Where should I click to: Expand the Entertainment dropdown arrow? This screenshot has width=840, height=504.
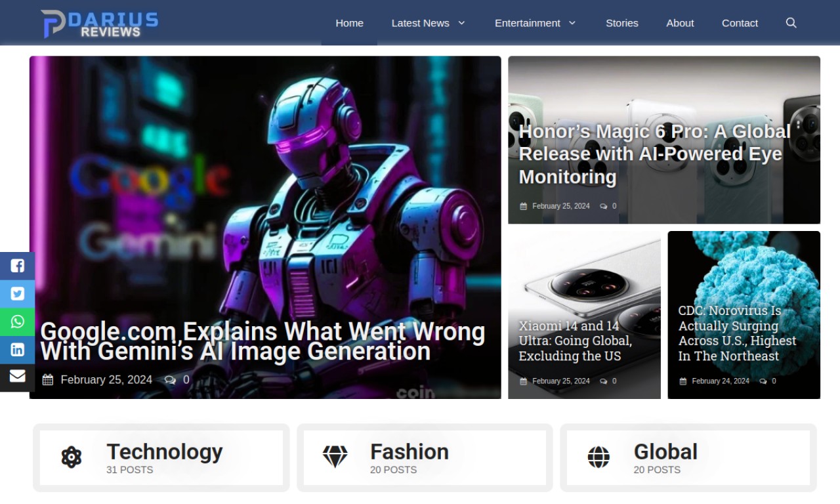(572, 23)
